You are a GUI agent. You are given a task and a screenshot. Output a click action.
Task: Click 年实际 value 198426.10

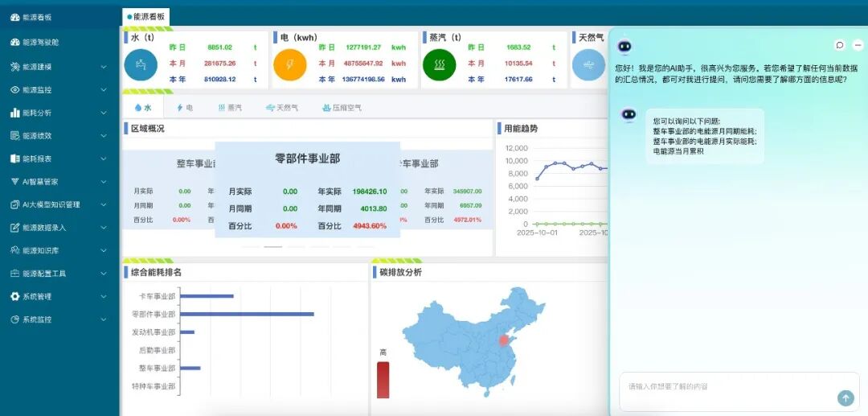[x=369, y=192]
